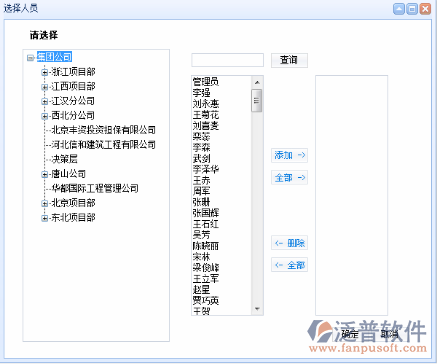The image size is (437, 364).
Task: Click the <- 删除 remove button
Action: [x=289, y=243]
